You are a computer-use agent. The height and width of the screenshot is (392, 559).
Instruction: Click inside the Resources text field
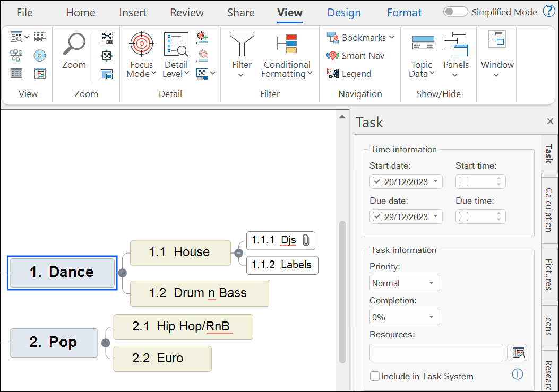[436, 353]
